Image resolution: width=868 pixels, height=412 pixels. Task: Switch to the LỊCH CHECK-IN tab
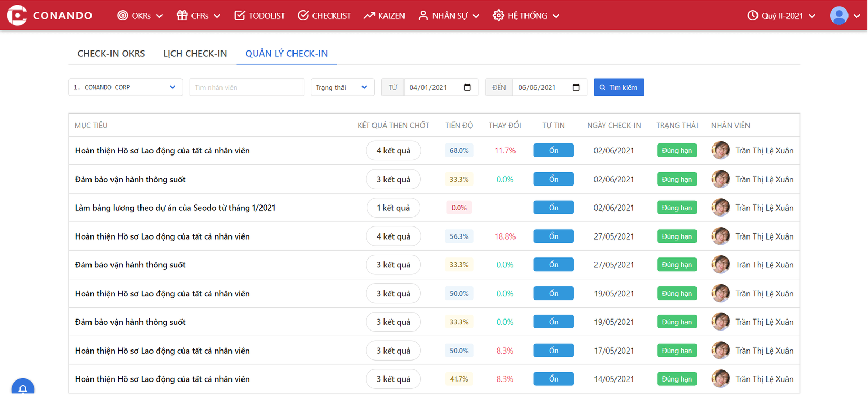point(195,54)
